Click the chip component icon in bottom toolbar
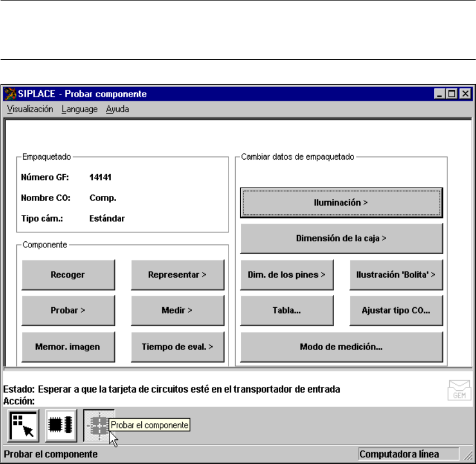This screenshot has width=476, height=464. click(60, 425)
